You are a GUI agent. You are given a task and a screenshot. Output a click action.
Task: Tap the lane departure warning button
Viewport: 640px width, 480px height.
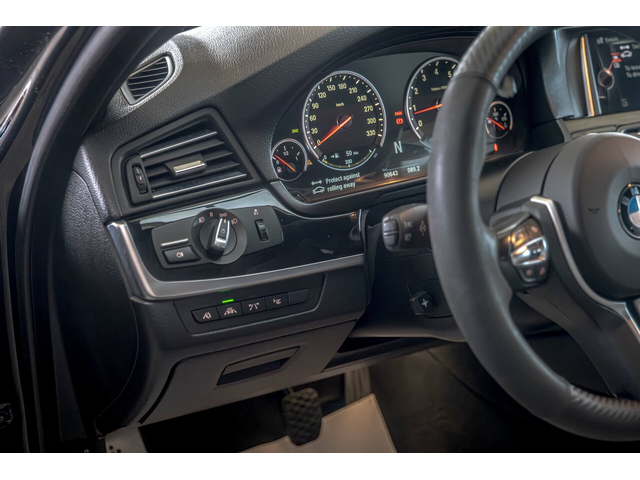click(205, 315)
